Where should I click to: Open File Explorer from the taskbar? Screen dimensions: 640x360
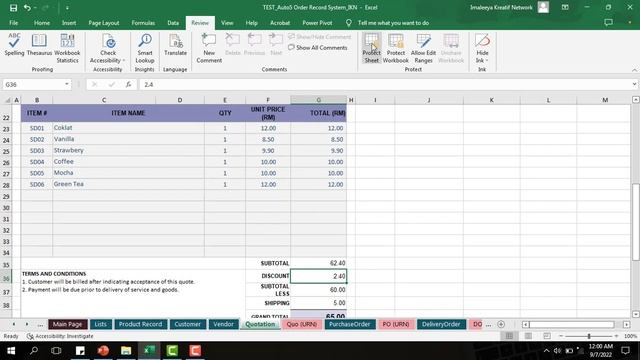126,351
